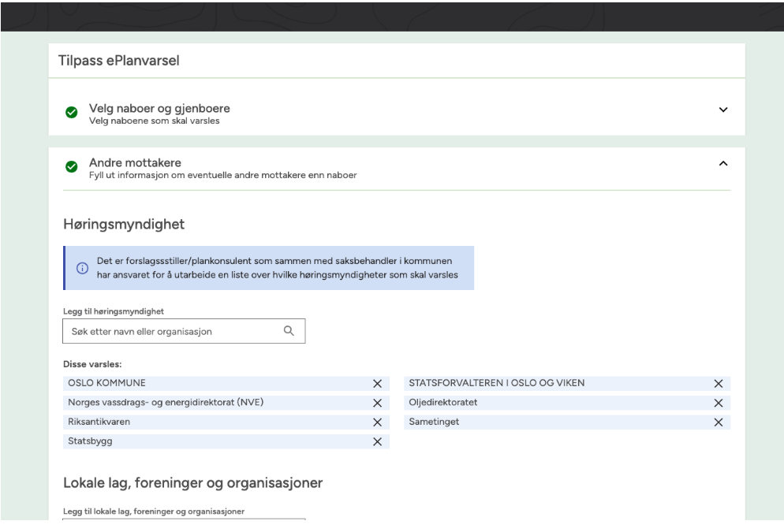The image size is (784, 532).
Task: Remove Norges vassdrags- og energidirektorat (NVE)
Action: point(377,404)
